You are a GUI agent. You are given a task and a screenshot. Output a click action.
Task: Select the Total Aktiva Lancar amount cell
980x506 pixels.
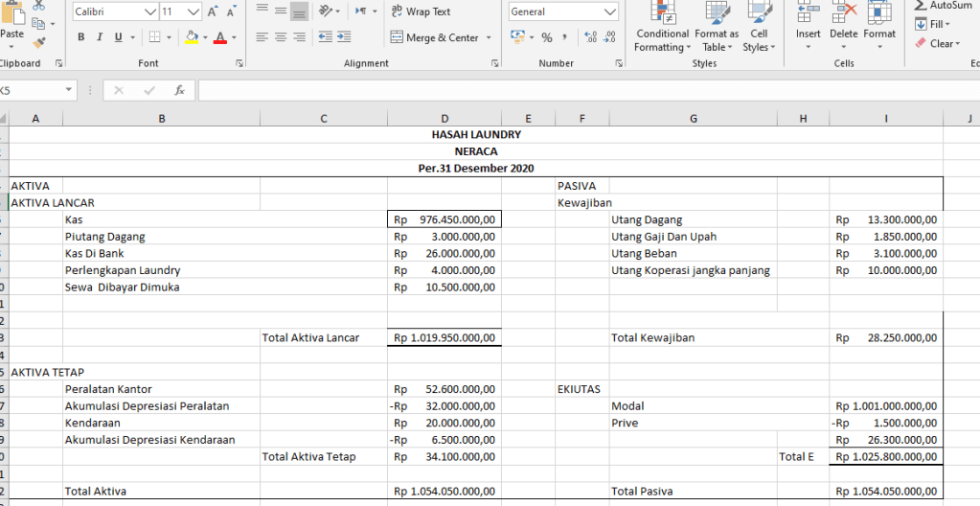tap(444, 337)
